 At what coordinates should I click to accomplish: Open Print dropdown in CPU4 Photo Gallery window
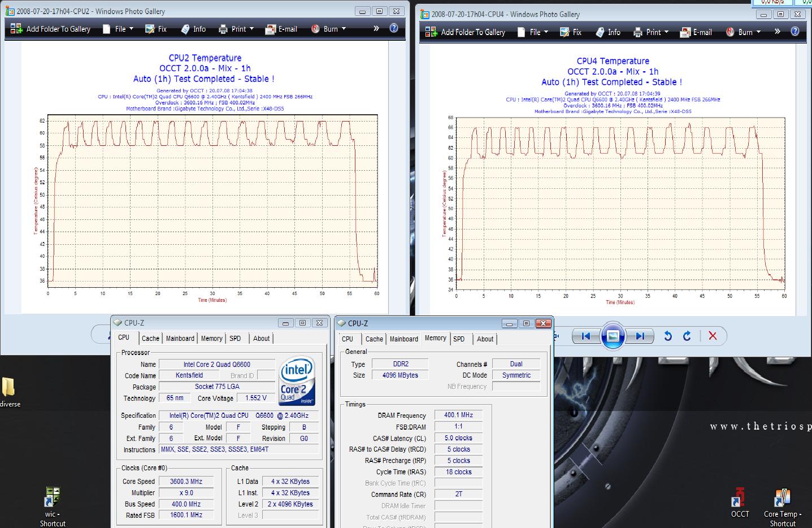coord(651,32)
